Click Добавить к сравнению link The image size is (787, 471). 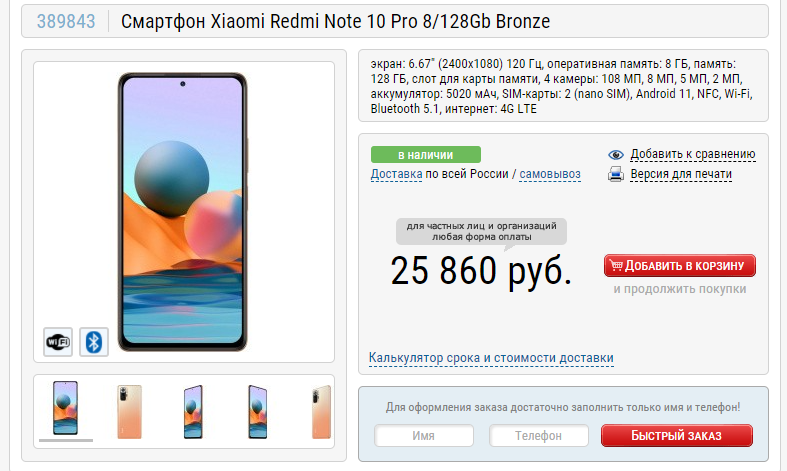(x=693, y=154)
